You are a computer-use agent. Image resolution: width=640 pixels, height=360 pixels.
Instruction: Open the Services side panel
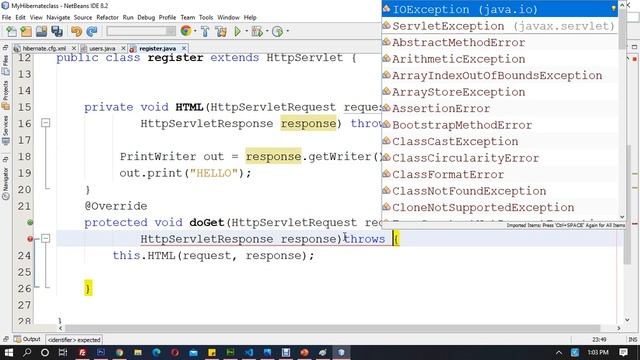coord(5,130)
